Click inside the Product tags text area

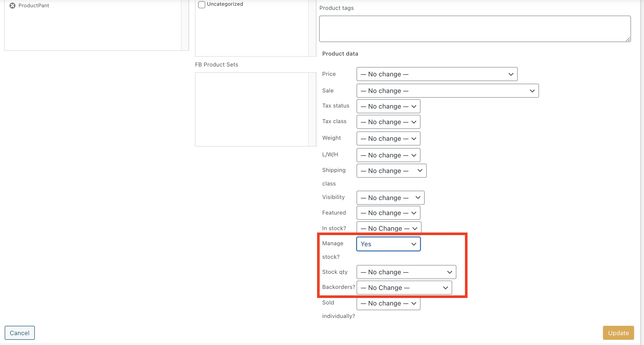[475, 29]
